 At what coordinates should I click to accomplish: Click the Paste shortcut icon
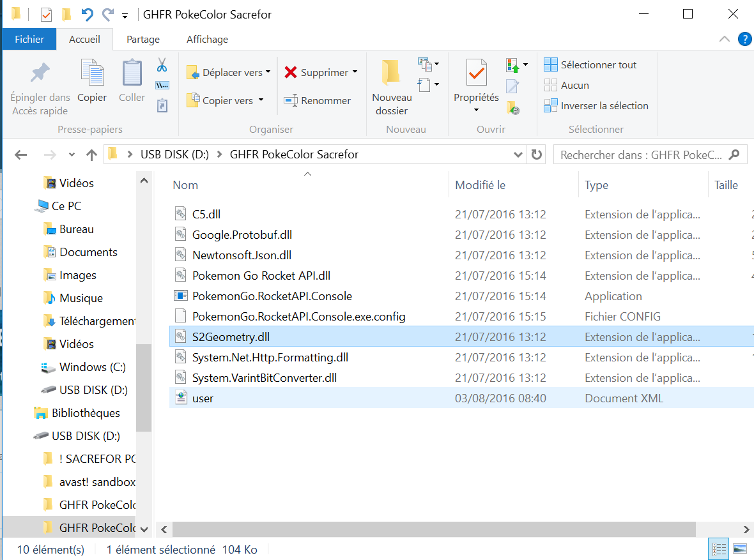[162, 106]
